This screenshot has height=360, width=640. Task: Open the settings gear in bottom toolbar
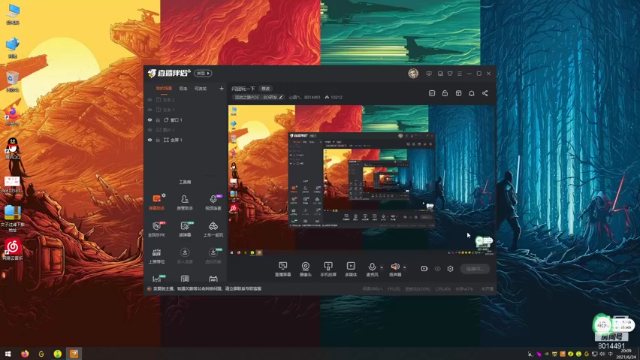450,269
